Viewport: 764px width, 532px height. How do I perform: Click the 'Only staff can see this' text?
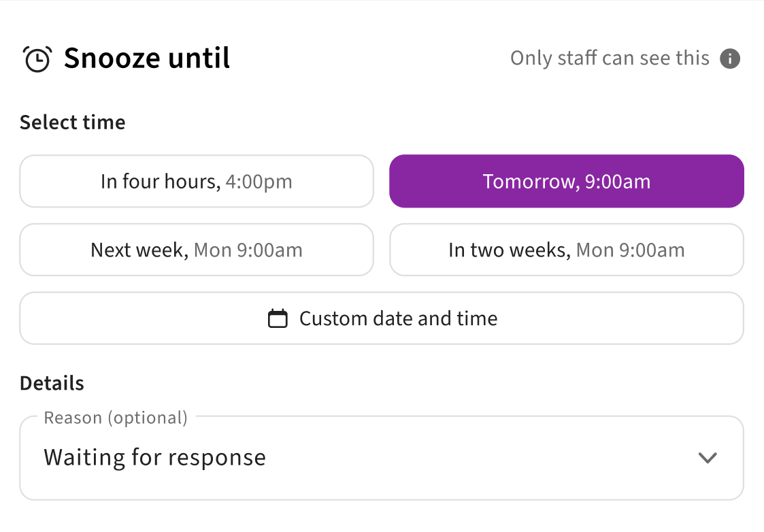click(x=610, y=59)
